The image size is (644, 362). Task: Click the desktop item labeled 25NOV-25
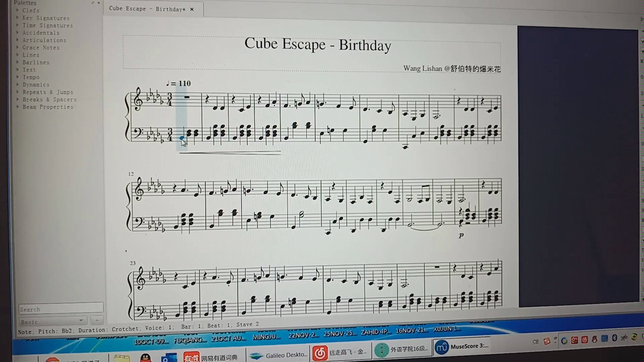pos(340,333)
